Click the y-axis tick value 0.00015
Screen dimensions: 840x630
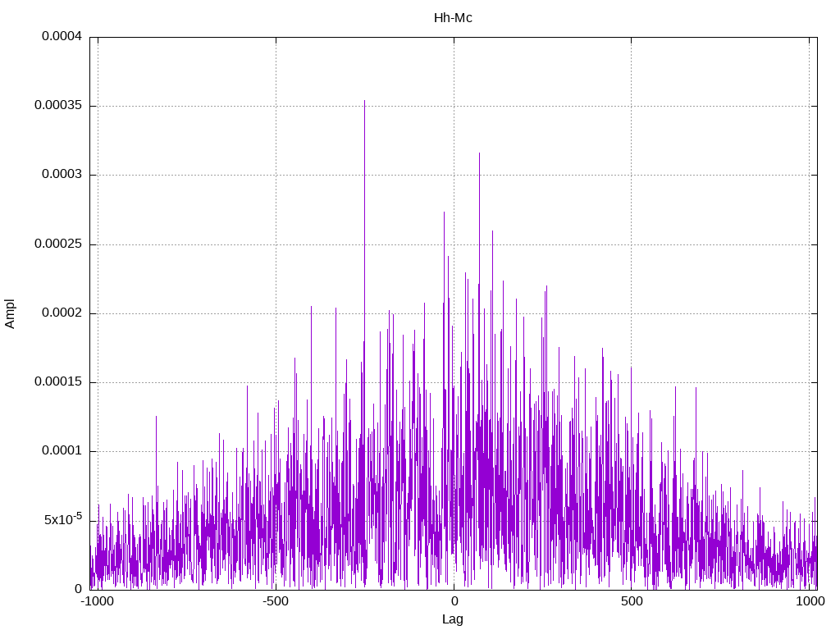[x=58, y=382]
